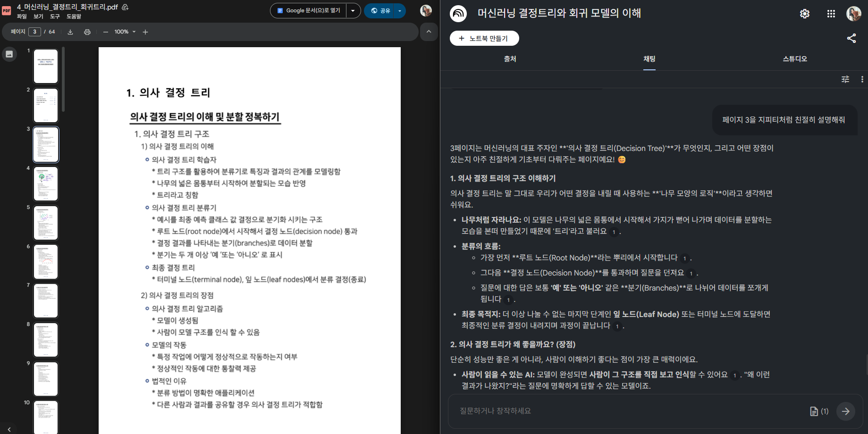Open chat configuration sliders icon
868x434 pixels.
coord(845,79)
